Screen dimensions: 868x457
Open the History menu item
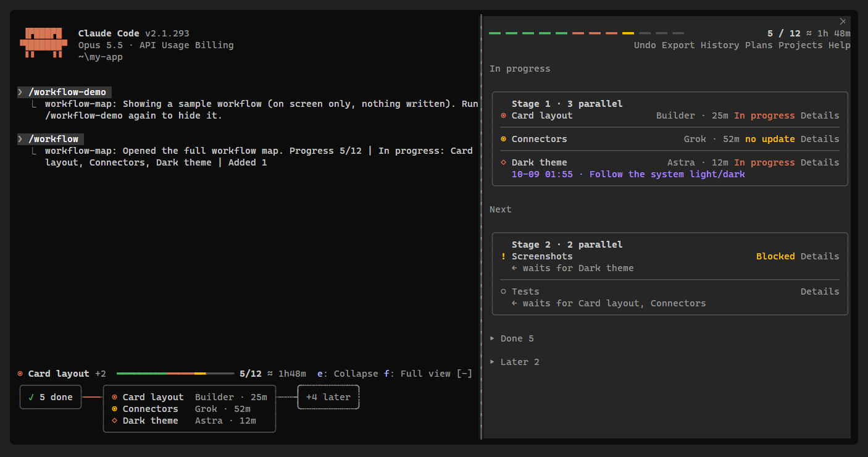pos(720,45)
